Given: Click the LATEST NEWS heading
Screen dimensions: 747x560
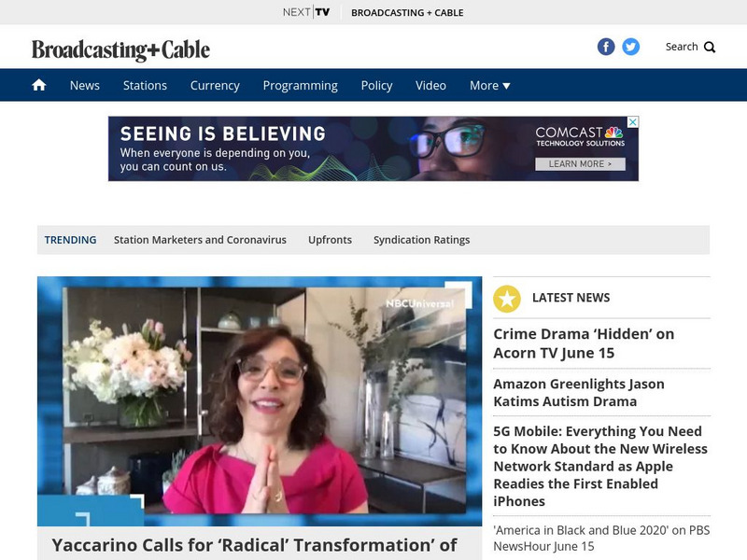Looking at the screenshot, I should point(571,298).
